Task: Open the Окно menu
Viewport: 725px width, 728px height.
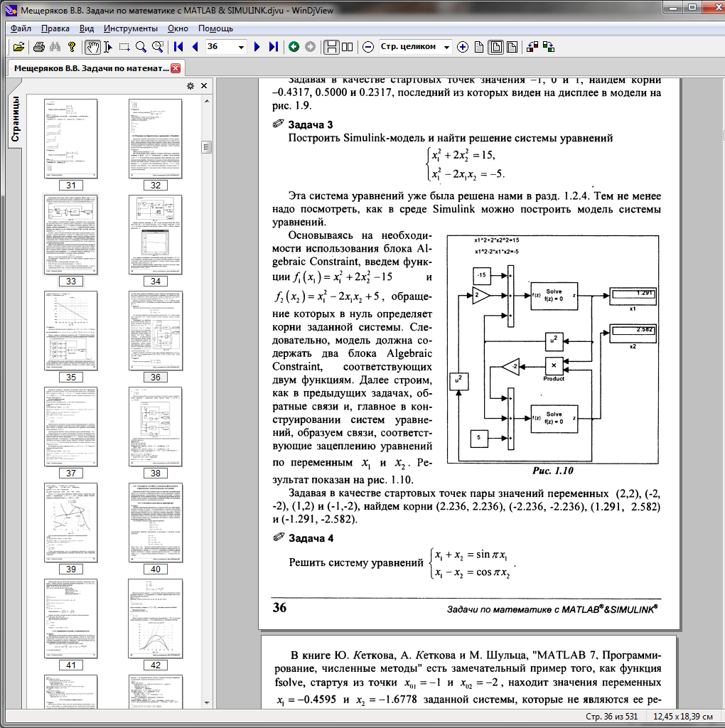Action: pyautogui.click(x=178, y=28)
